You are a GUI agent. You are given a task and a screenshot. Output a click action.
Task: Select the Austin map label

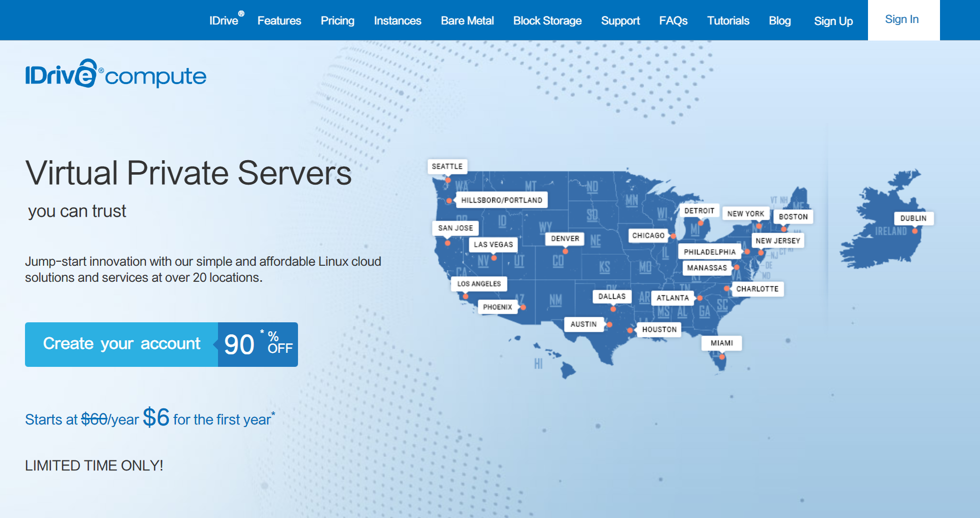coord(583,324)
